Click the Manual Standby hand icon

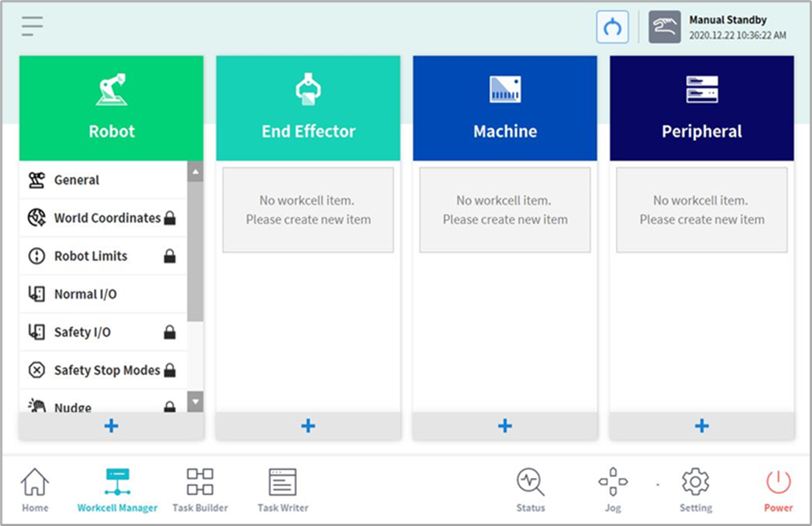point(664,27)
